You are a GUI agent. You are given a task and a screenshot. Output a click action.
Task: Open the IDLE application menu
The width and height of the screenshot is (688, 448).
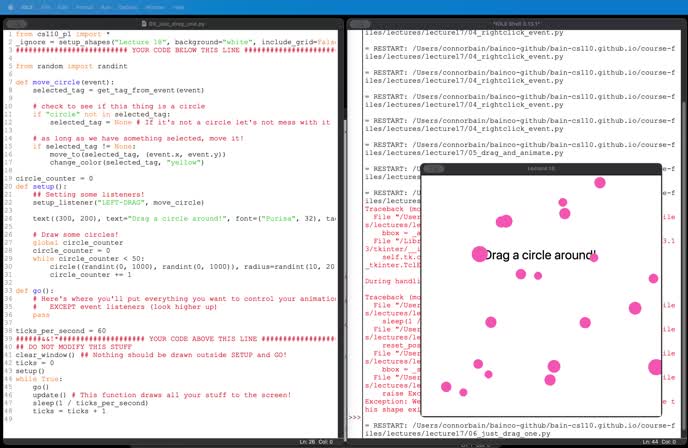pyautogui.click(x=27, y=7)
